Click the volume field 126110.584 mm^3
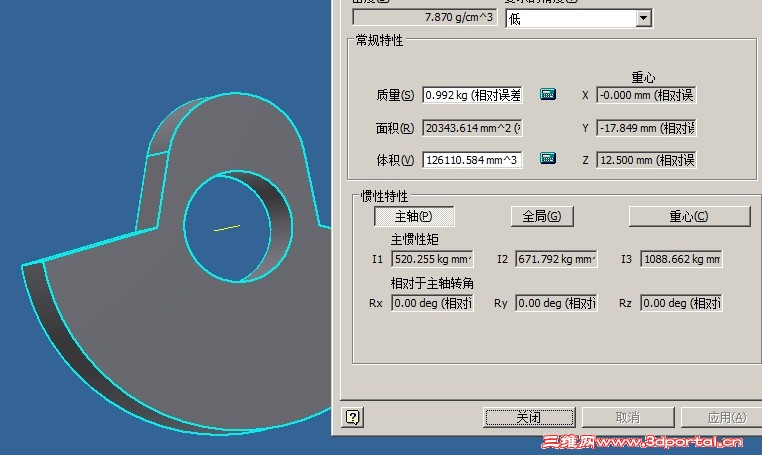The width and height of the screenshot is (762, 455). 472,160
